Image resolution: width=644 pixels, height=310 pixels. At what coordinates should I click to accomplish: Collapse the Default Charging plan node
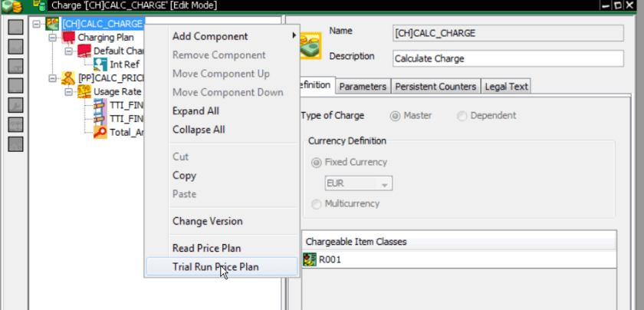tap(68, 51)
